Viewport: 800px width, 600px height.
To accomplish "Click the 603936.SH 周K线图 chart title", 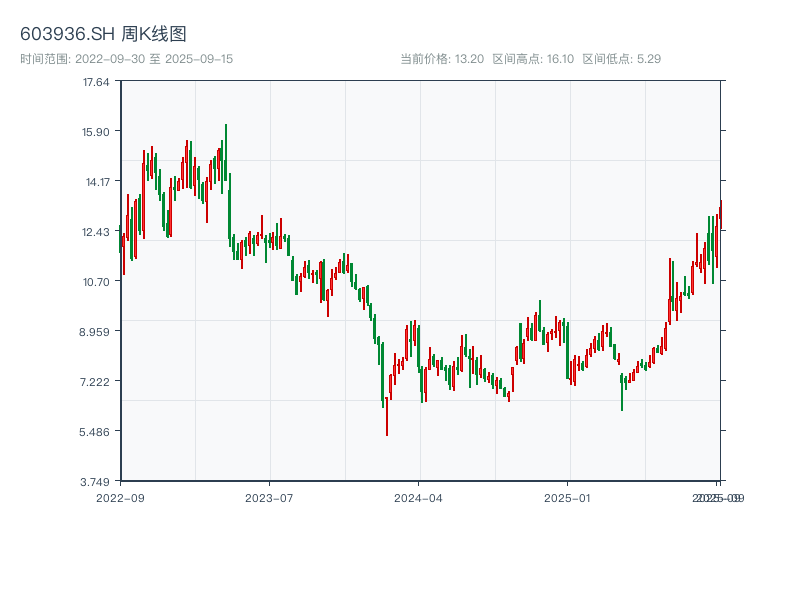I will click(103, 35).
